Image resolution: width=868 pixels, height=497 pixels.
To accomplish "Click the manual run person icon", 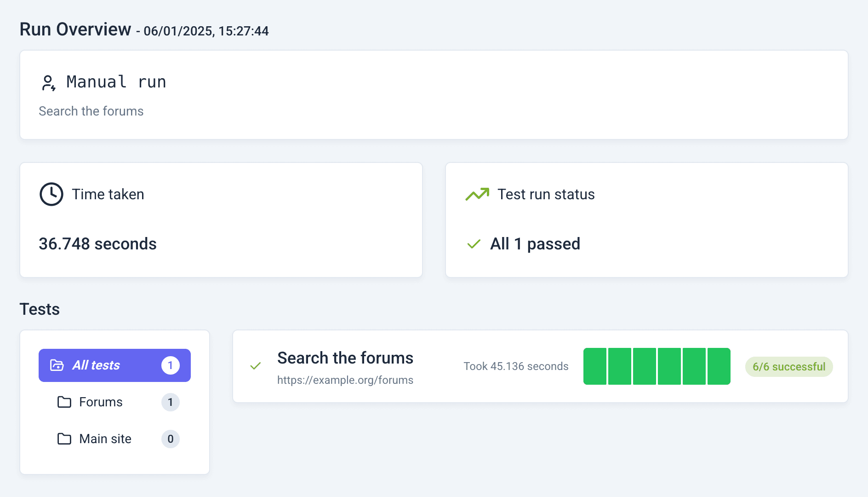I will pos(49,82).
